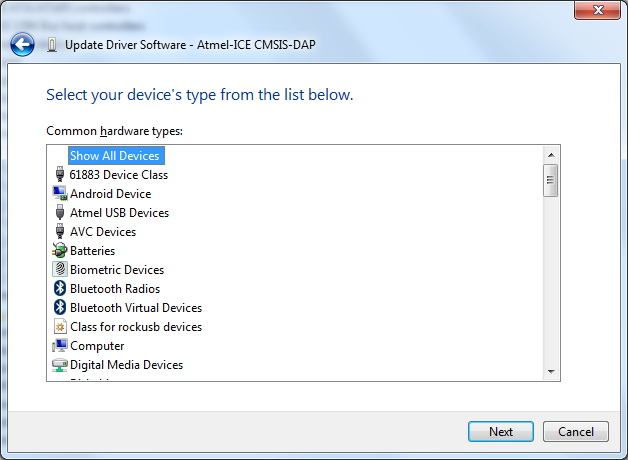The height and width of the screenshot is (460, 628).
Task: Go back using the blue arrow button
Action: click(22, 44)
